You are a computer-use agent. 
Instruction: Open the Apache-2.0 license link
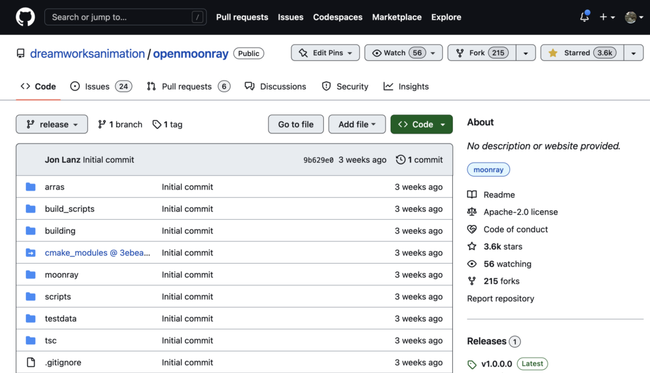tap(513, 212)
